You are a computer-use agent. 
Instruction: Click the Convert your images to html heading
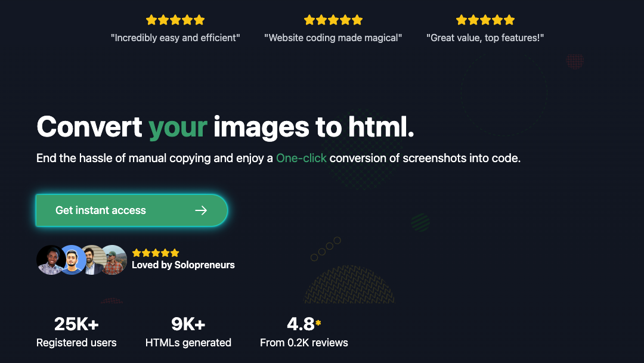coord(225,127)
